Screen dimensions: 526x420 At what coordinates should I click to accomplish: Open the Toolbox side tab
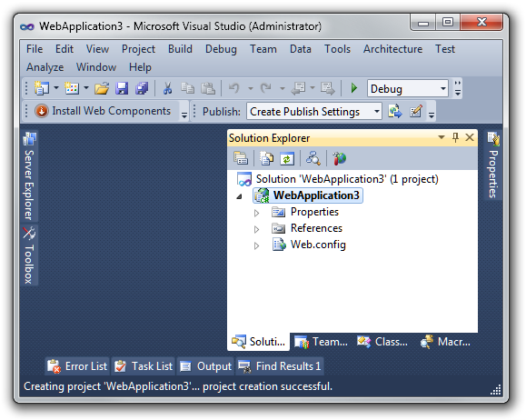point(29,255)
